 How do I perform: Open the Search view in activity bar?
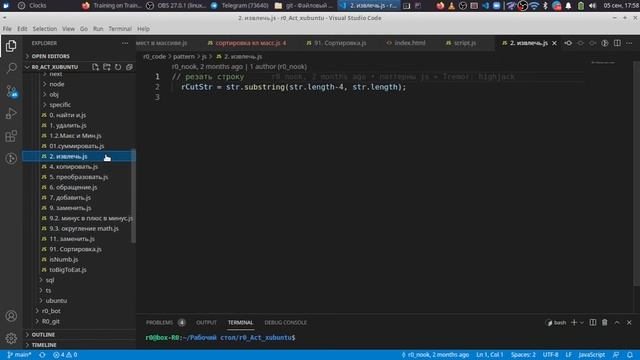11,68
